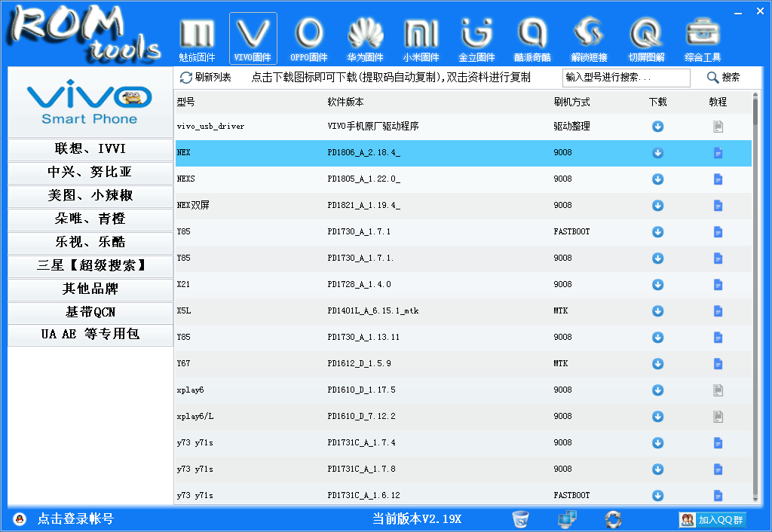Open 三星【超级搜索】 Samsung super search
The image size is (772, 532).
pos(90,266)
